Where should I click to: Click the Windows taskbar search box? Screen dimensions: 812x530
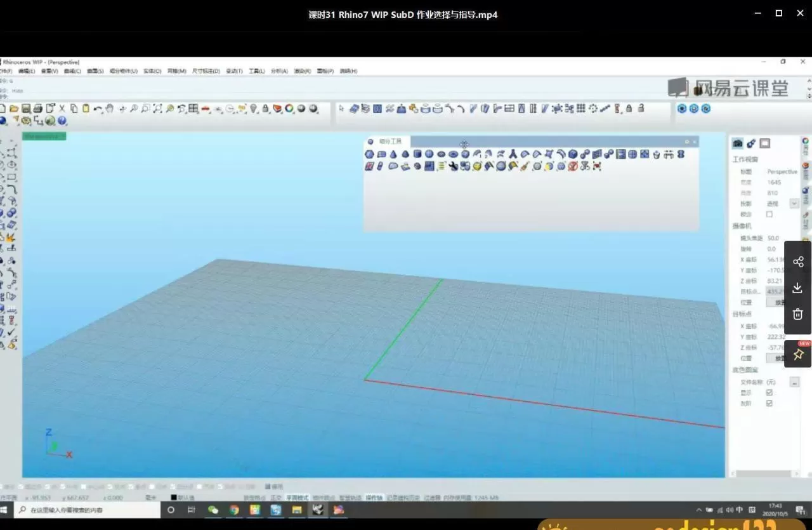point(88,510)
